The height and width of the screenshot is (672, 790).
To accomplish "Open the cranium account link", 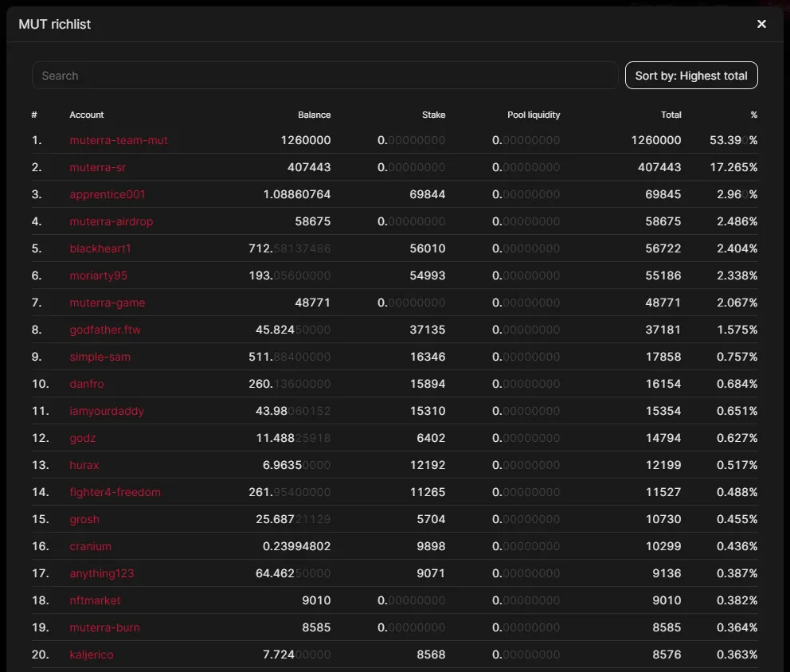I will pyautogui.click(x=91, y=546).
